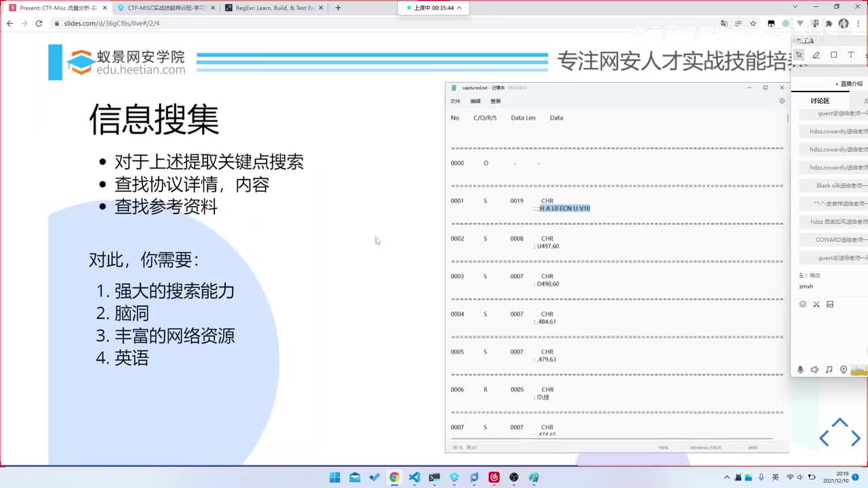868x488 pixels.
Task: Go back using the browser back arrow
Action: coord(9,23)
